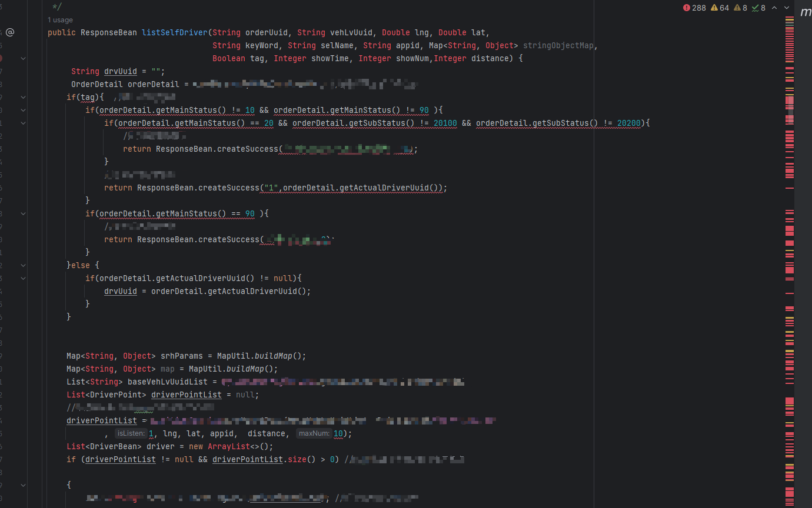Click the 20100 numeric literal
The image size is (812, 508).
(x=445, y=123)
